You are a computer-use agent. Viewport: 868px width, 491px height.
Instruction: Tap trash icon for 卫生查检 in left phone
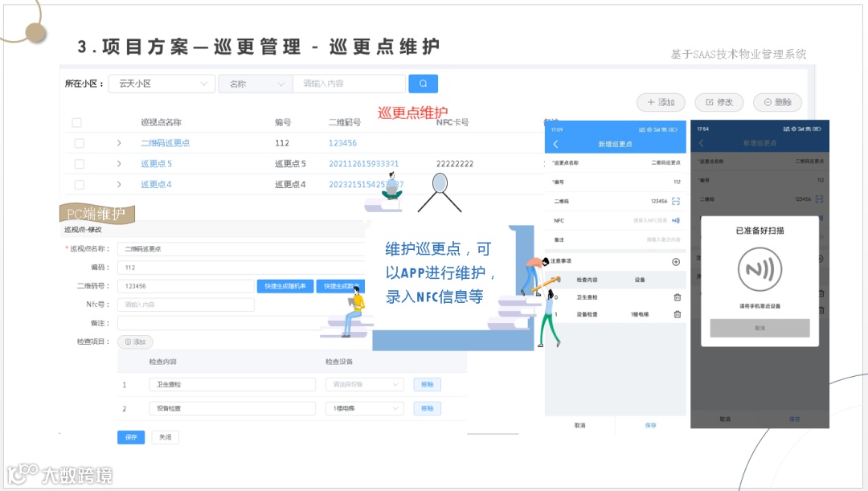coord(677,297)
